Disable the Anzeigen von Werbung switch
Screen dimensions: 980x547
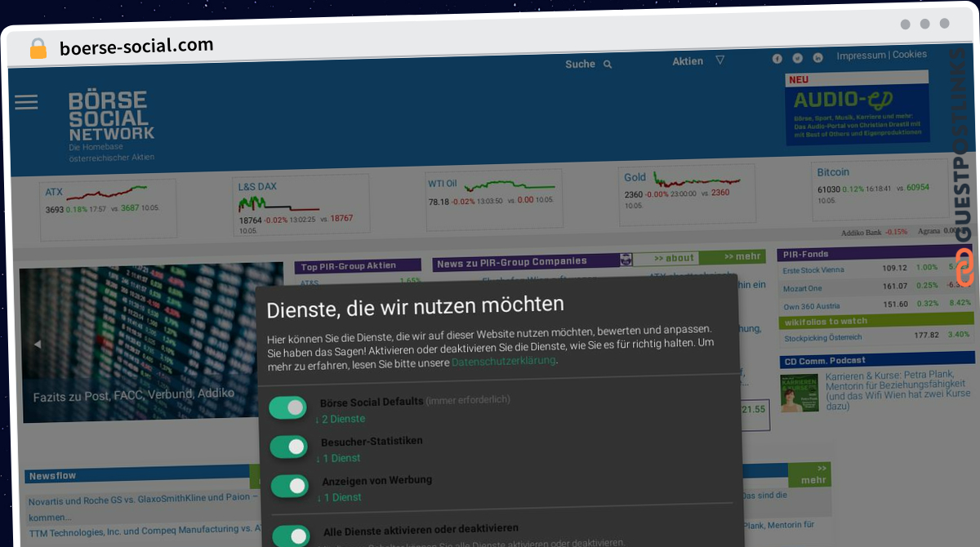point(290,486)
